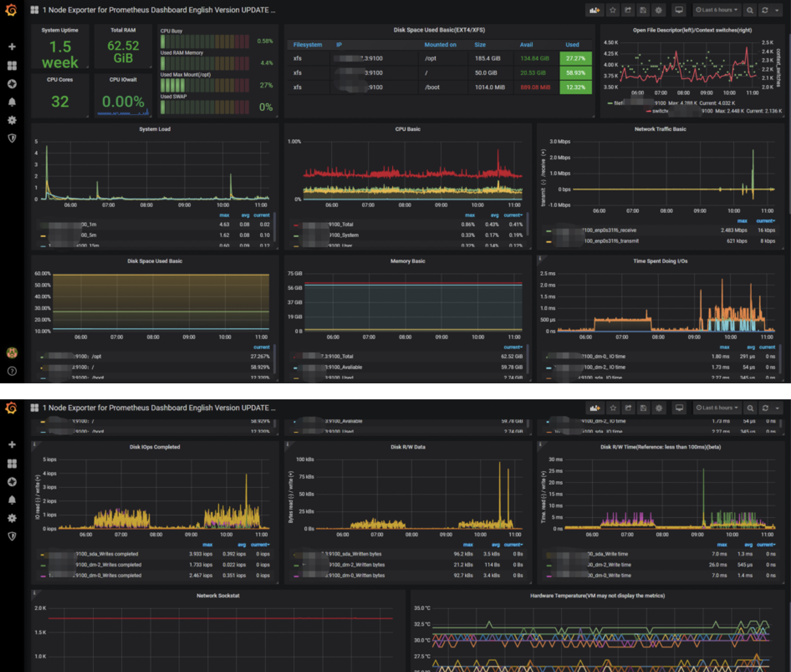Image resolution: width=791 pixels, height=672 pixels.
Task: Click Time Spent Doing I/Os panel title
Action: (660, 261)
